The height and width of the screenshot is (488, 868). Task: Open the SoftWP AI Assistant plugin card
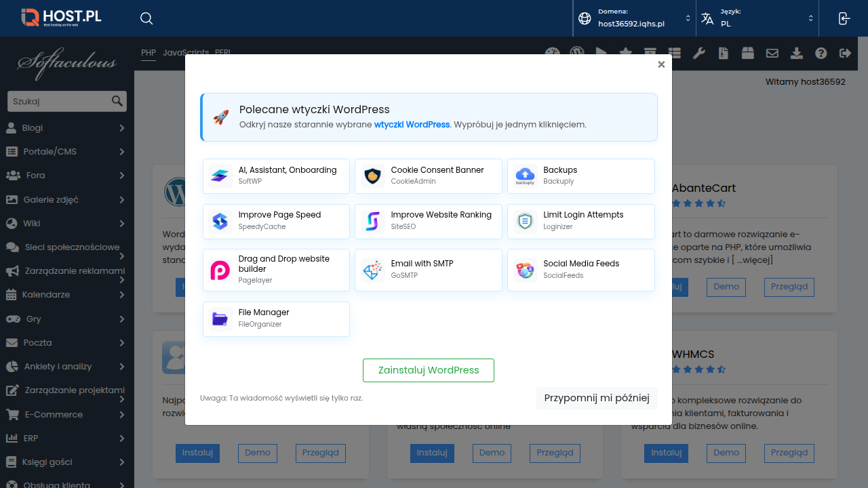coord(276,176)
